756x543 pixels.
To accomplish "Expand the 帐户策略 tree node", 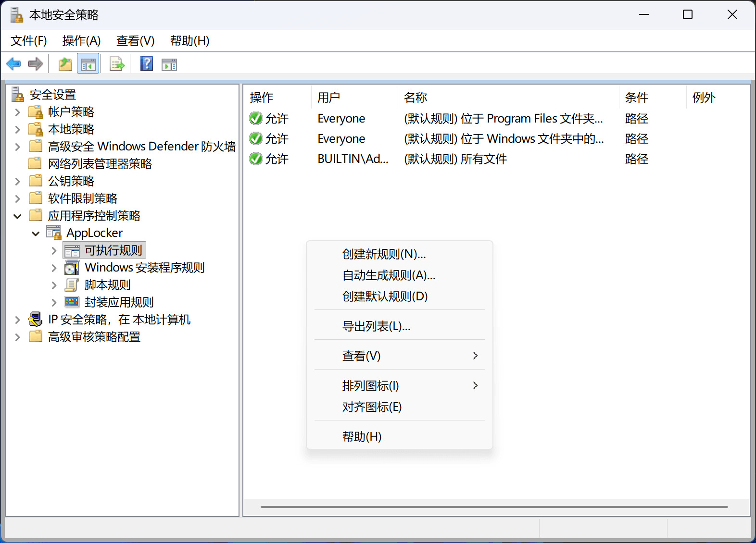I will [18, 112].
